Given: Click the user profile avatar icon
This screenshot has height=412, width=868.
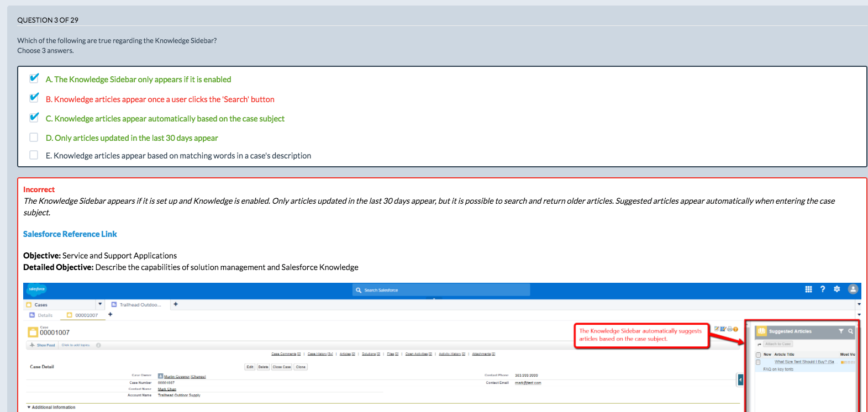Looking at the screenshot, I should pos(853,289).
